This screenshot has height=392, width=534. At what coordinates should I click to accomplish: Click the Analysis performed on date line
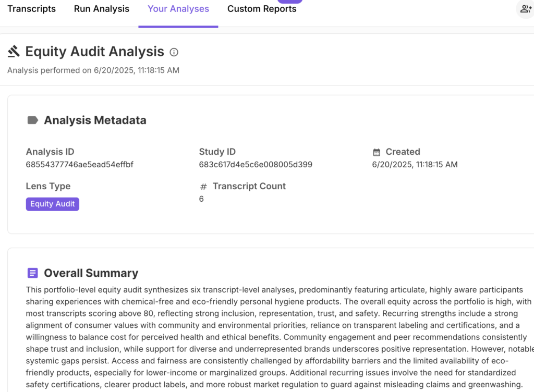[93, 70]
